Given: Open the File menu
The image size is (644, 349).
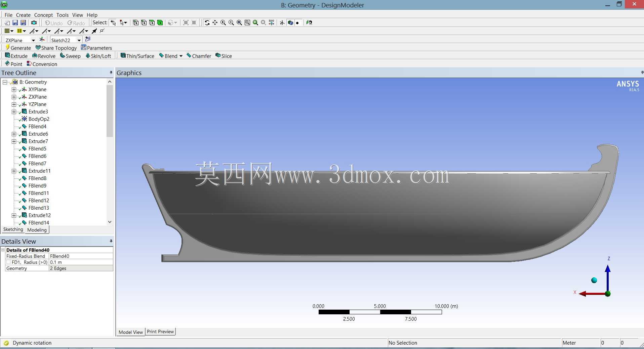Looking at the screenshot, I should coord(8,15).
